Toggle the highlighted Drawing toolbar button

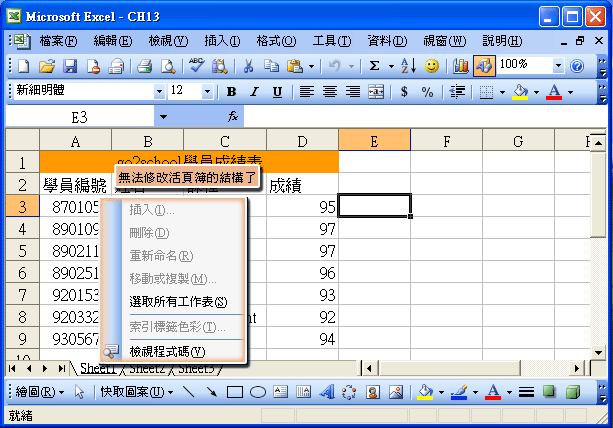click(x=484, y=66)
